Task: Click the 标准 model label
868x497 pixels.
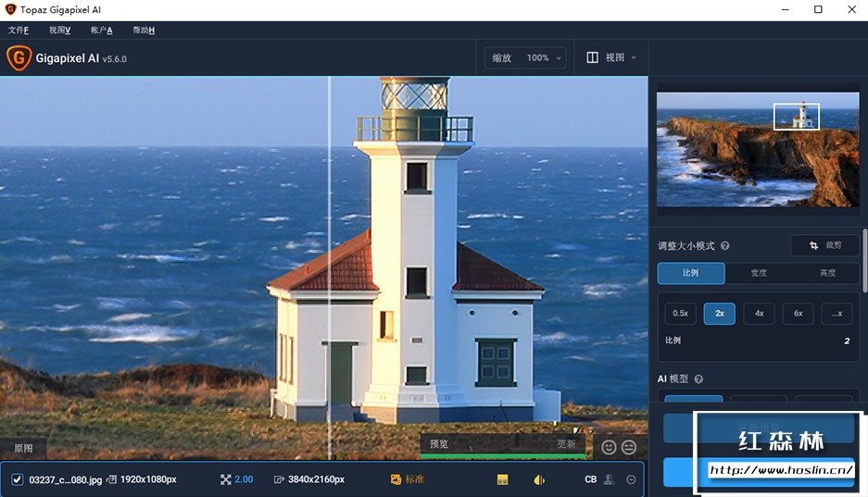Action: [414, 479]
